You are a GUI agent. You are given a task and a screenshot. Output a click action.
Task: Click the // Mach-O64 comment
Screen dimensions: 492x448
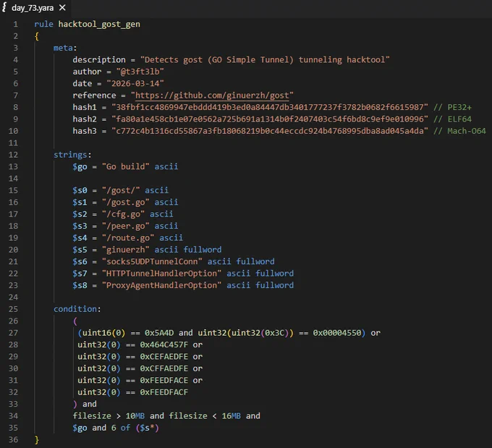pos(459,131)
